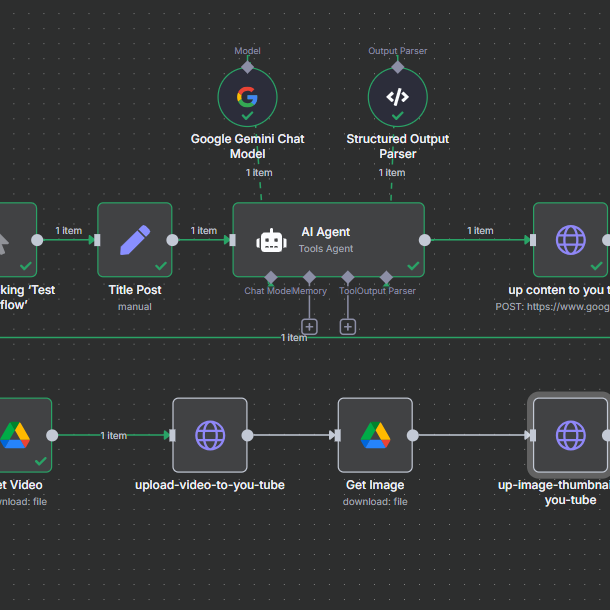Open the Get Image Google Drive node
This screenshot has width=610, height=610.
[375, 435]
